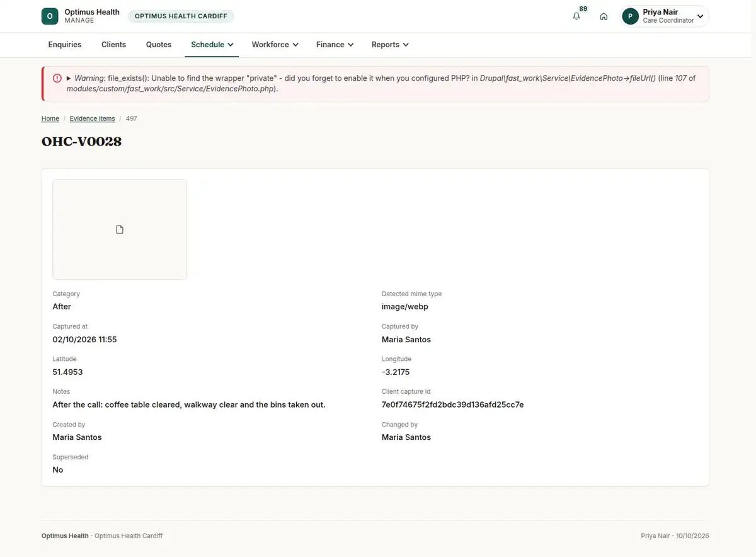This screenshot has width=756, height=557.
Task: Click the red warning alert icon
Action: 57,78
